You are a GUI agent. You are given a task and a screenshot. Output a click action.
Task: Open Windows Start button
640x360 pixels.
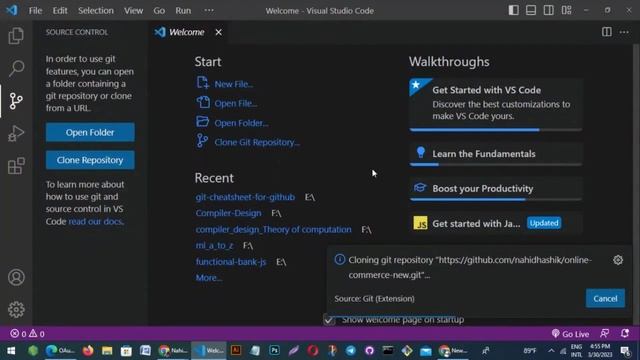(11, 351)
